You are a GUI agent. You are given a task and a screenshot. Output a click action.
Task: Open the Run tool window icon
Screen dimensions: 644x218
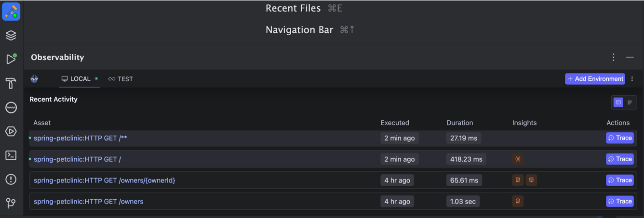coord(11,59)
